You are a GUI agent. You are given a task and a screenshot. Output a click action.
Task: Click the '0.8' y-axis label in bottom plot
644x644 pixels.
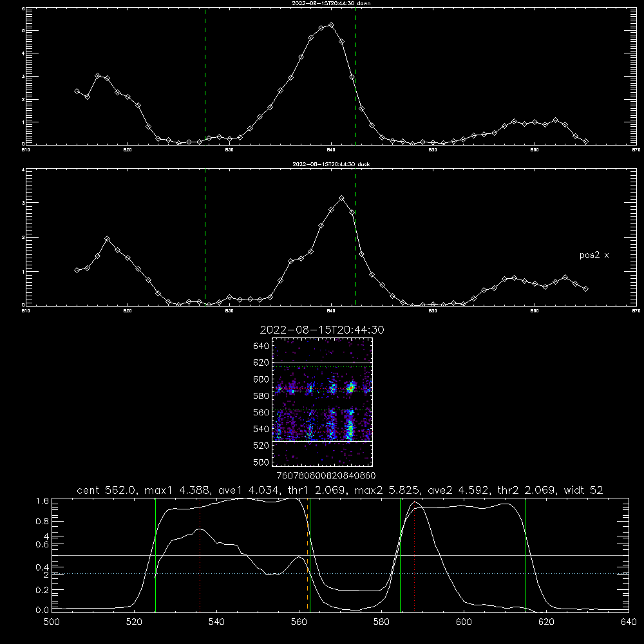point(43,521)
